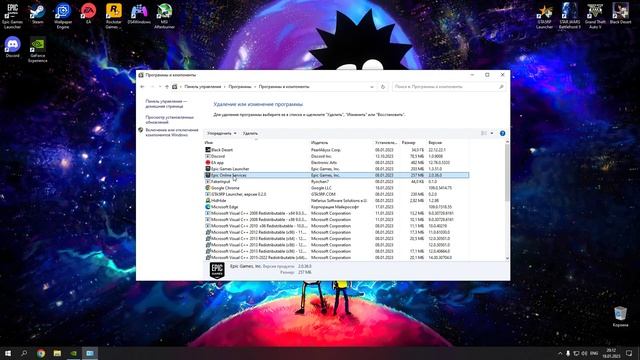Select the FakerInput row
This screenshot has height=360, width=640.
pyautogui.click(x=336, y=182)
